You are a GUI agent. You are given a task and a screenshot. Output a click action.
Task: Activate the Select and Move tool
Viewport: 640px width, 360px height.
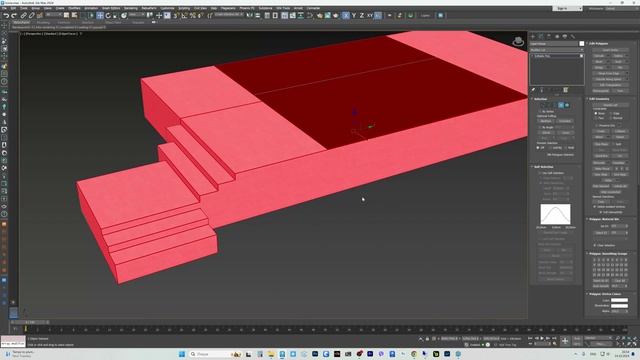[x=100, y=16]
